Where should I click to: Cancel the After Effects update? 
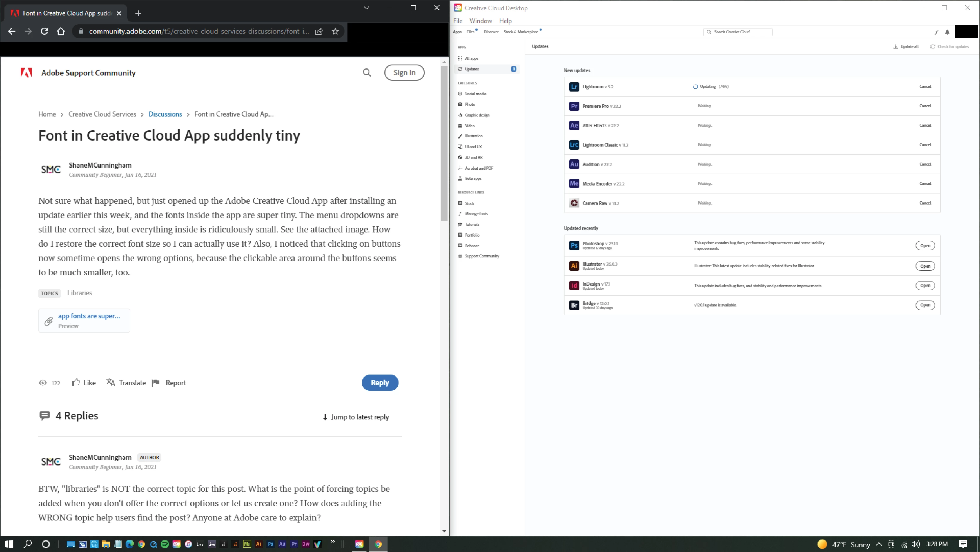(x=925, y=125)
